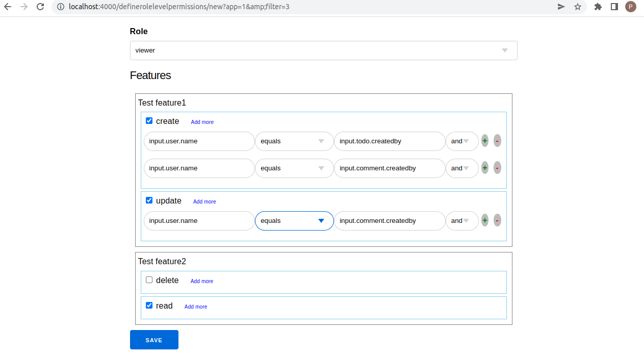Click Add more next to update
Viewport: 644px width, 355px height.
[204, 201]
